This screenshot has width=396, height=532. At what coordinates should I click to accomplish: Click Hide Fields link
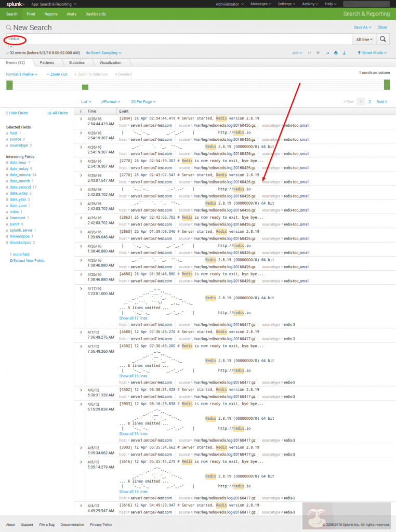pyautogui.click(x=17, y=113)
